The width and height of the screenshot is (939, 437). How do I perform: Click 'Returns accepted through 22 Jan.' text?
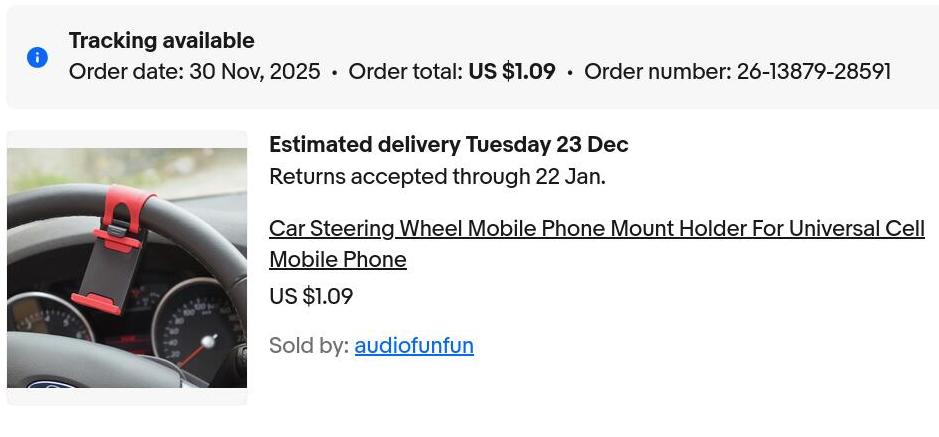coord(437,177)
